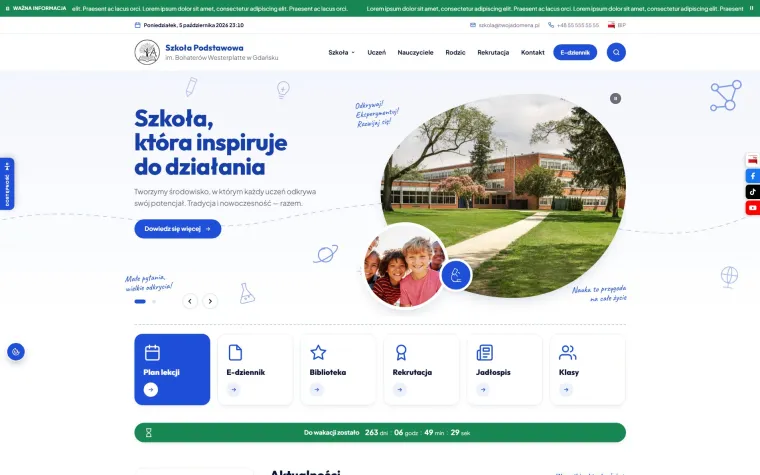The height and width of the screenshot is (475, 760).
Task: Open Szkoła Podstawowa site title link
Action: click(204, 48)
